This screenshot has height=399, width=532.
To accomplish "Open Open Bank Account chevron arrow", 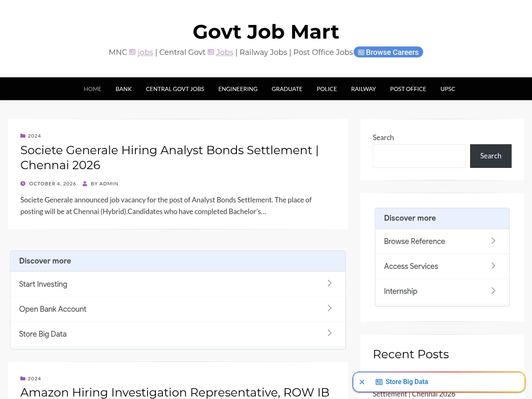I will click(x=330, y=308).
